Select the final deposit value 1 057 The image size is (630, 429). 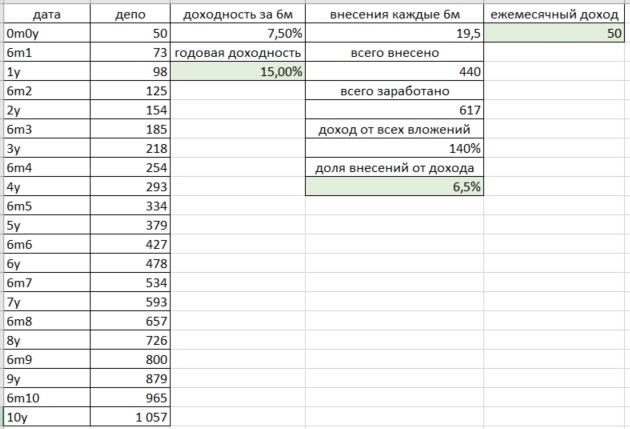pos(130,417)
